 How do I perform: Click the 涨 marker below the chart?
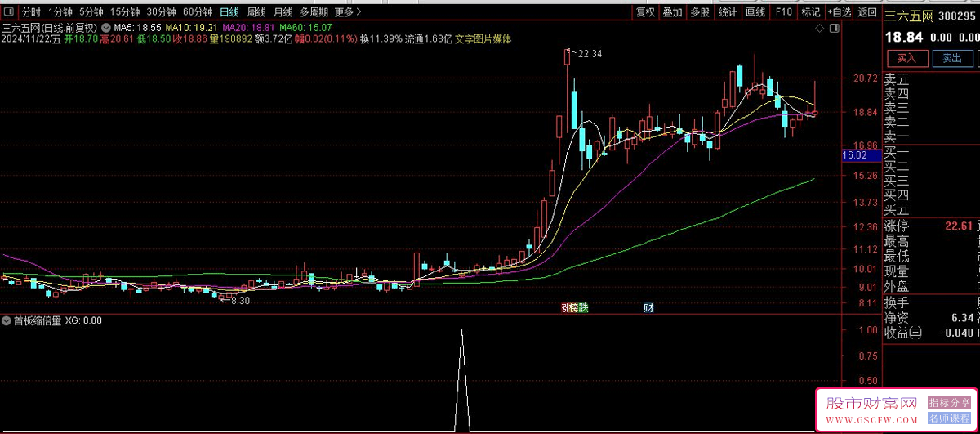pyautogui.click(x=564, y=308)
